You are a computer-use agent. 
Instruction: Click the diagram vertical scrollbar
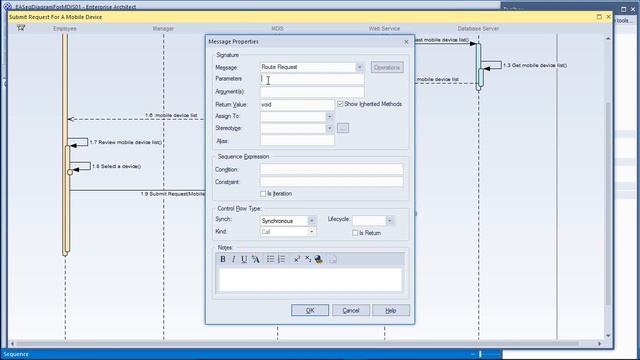608,204
